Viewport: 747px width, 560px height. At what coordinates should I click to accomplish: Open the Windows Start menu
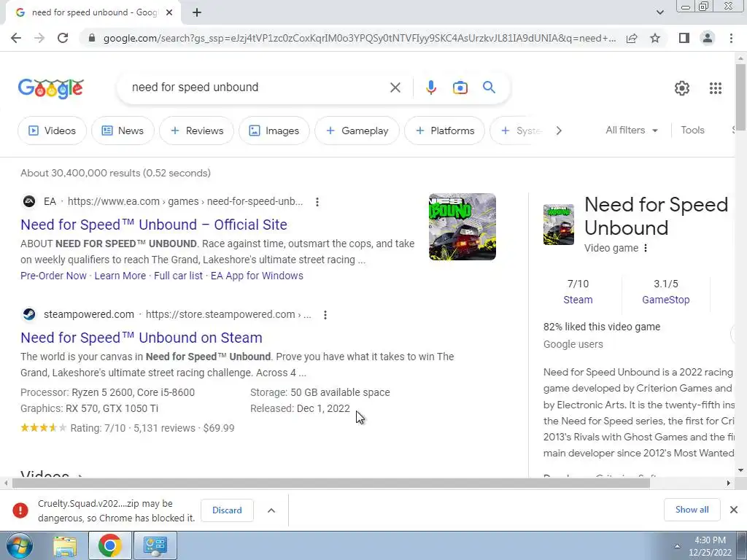(x=19, y=545)
